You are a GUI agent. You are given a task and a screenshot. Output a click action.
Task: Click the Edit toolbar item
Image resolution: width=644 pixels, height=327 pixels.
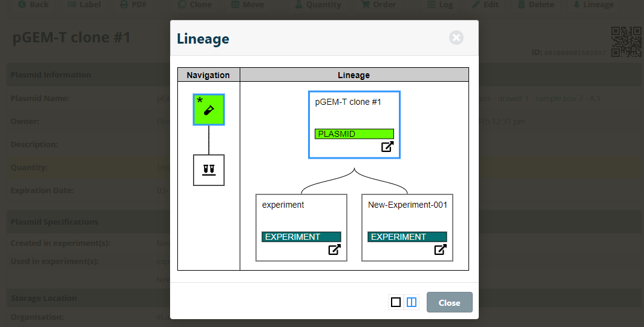[x=485, y=4]
